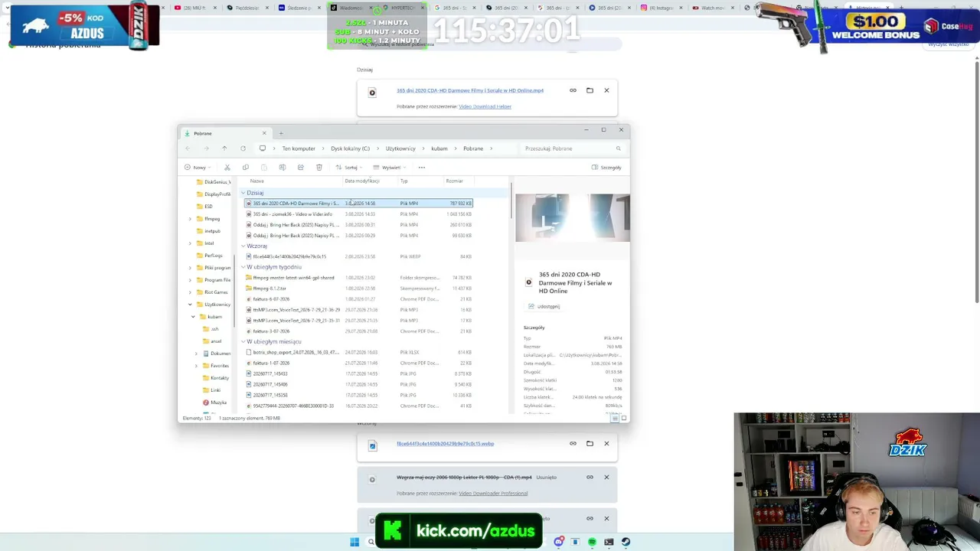Open the Wyświetl view dropdown
This screenshot has width=980, height=551.
pyautogui.click(x=389, y=168)
